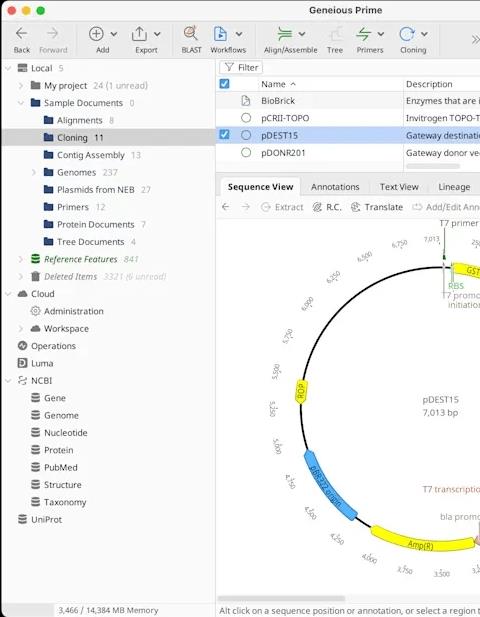Select the Alignments folder
The image size is (480, 617).
click(x=79, y=120)
